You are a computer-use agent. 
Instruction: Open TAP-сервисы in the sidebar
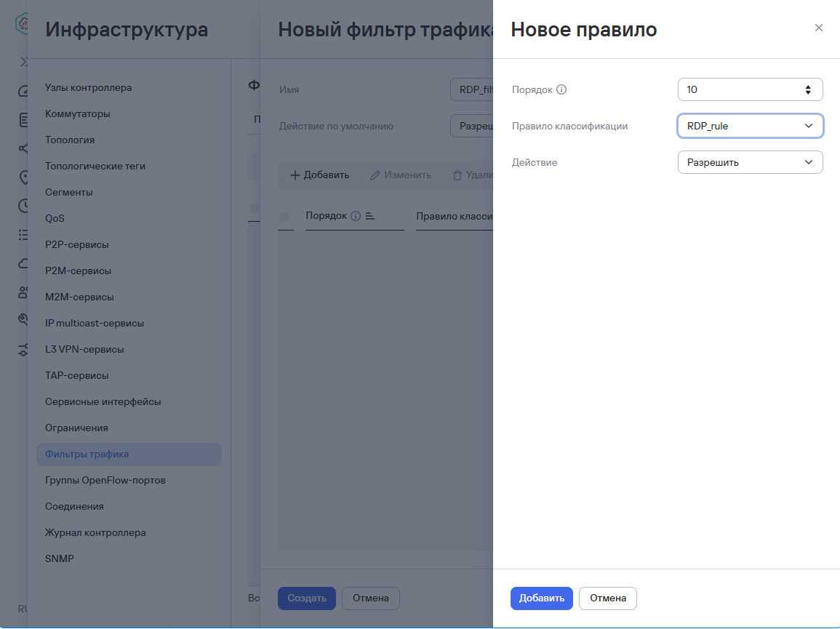pos(76,375)
